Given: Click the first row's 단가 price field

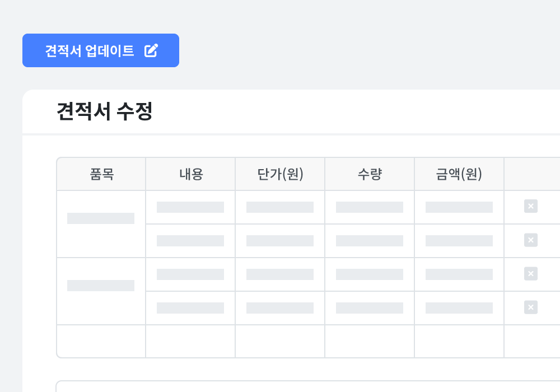Looking at the screenshot, I should click(280, 207).
